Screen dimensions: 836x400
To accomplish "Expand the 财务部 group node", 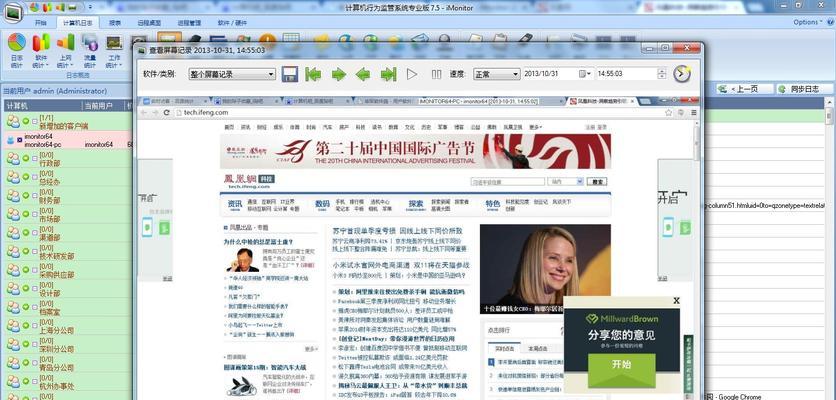I will click(x=35, y=196).
